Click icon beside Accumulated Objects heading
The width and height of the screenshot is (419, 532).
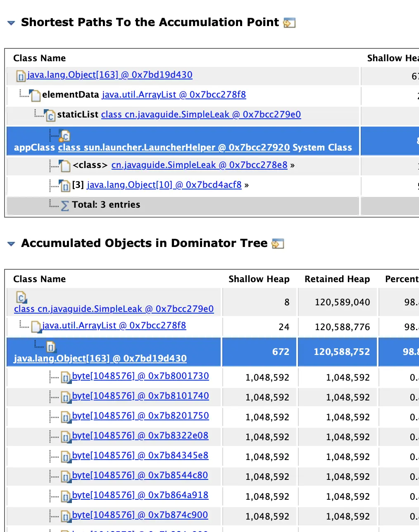pos(278,244)
